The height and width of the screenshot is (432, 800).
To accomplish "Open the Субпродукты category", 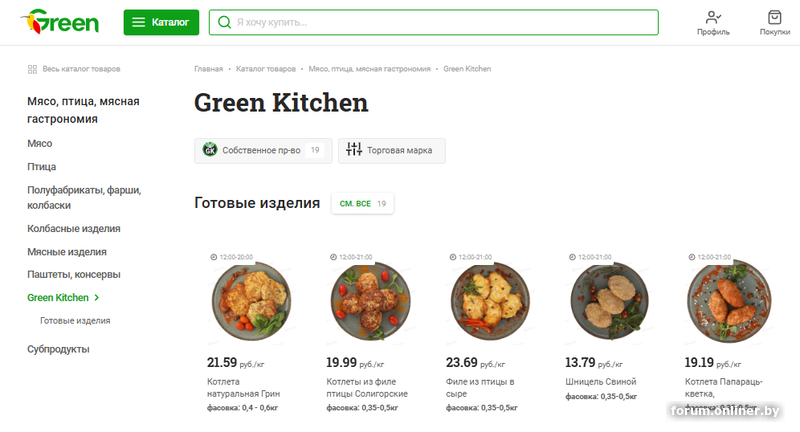I will (58, 349).
